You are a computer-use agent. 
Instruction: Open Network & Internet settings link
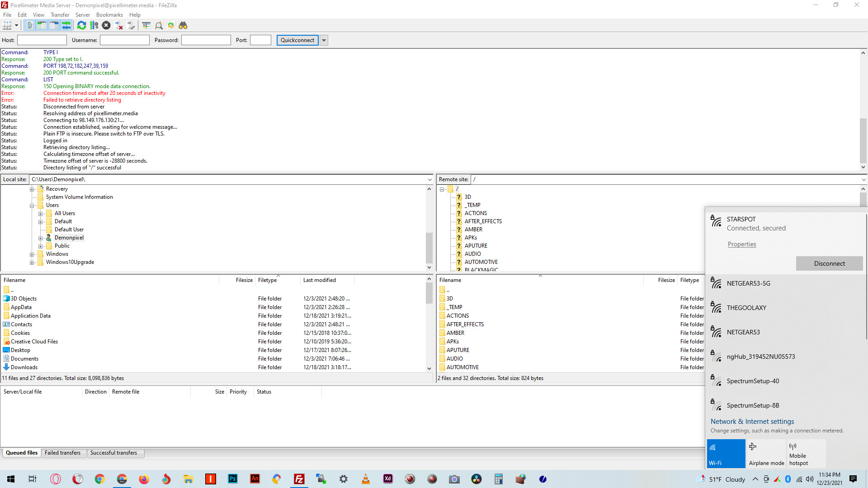tap(752, 421)
